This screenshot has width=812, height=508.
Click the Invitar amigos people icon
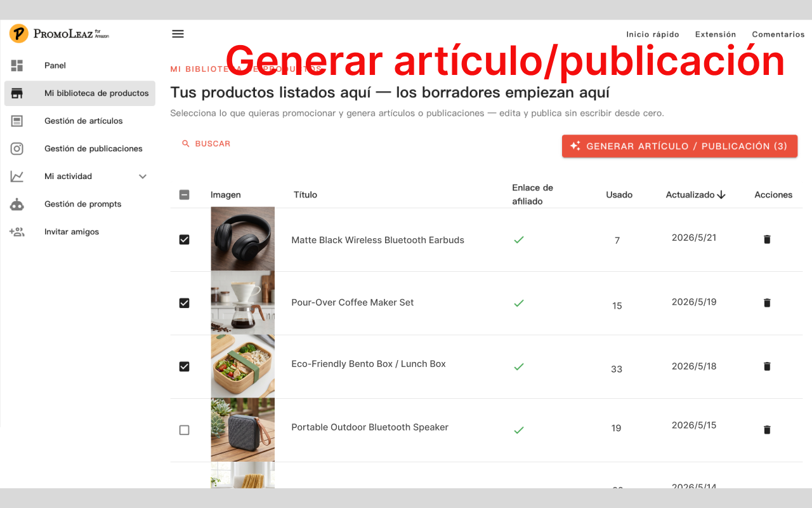click(17, 232)
